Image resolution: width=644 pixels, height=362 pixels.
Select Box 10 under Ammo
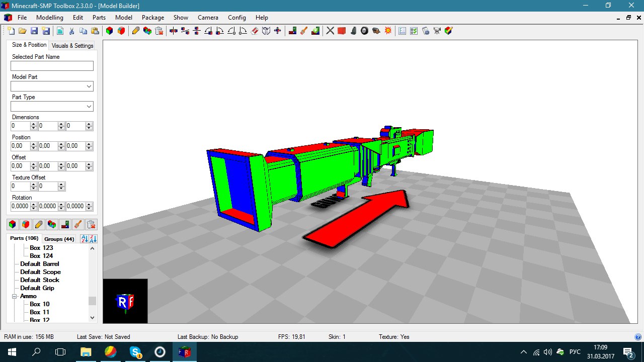click(x=40, y=304)
